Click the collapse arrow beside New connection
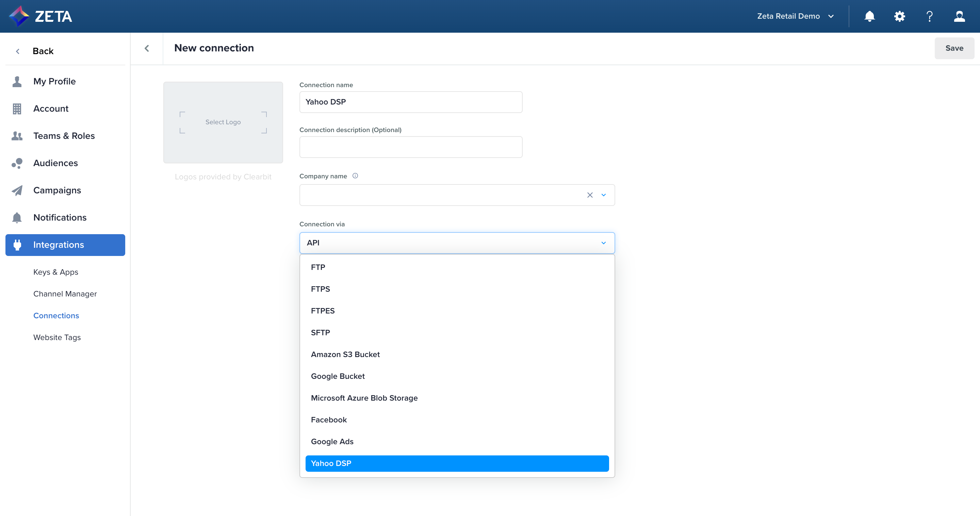Viewport: 980px width, 516px height. 147,48
